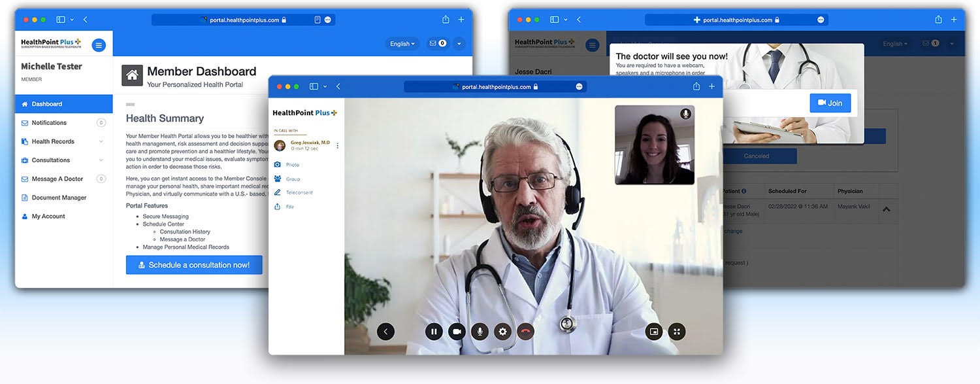Toggle hamburger menu in Dashboard window
Image resolution: width=980 pixels, height=384 pixels.
(x=99, y=45)
